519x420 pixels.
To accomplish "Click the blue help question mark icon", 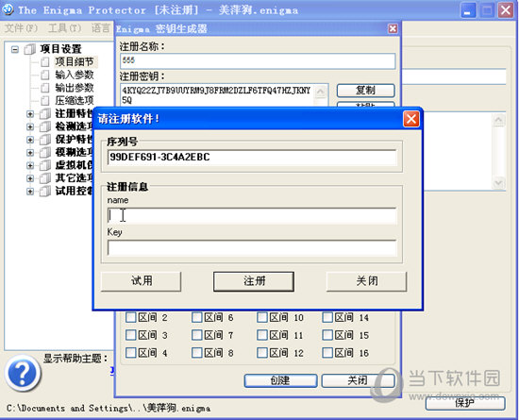I will [x=23, y=373].
